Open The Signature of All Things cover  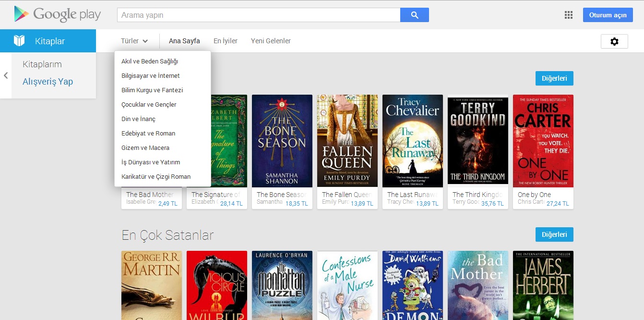tap(229, 141)
